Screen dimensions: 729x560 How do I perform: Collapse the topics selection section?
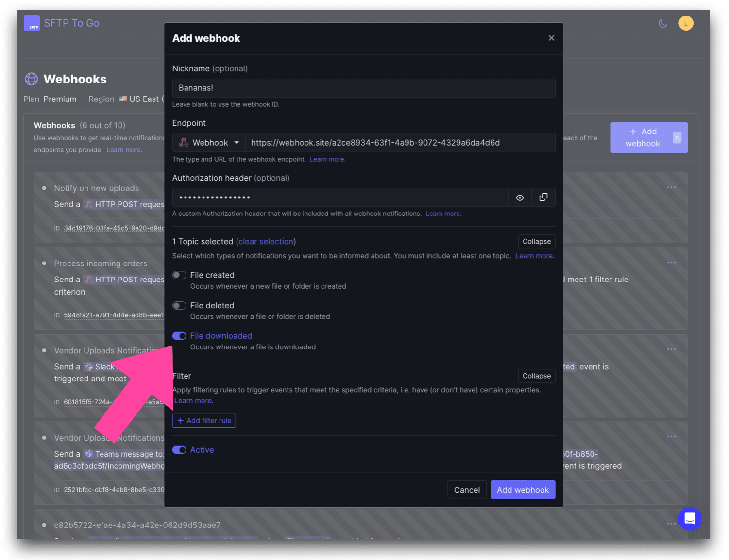coord(537,241)
